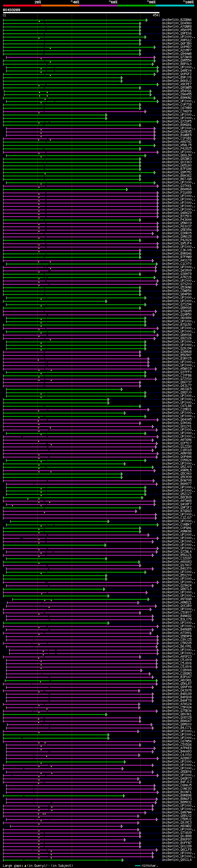Choose the UniRef100_Q7ZUP5 hit label

click(x=177, y=121)
